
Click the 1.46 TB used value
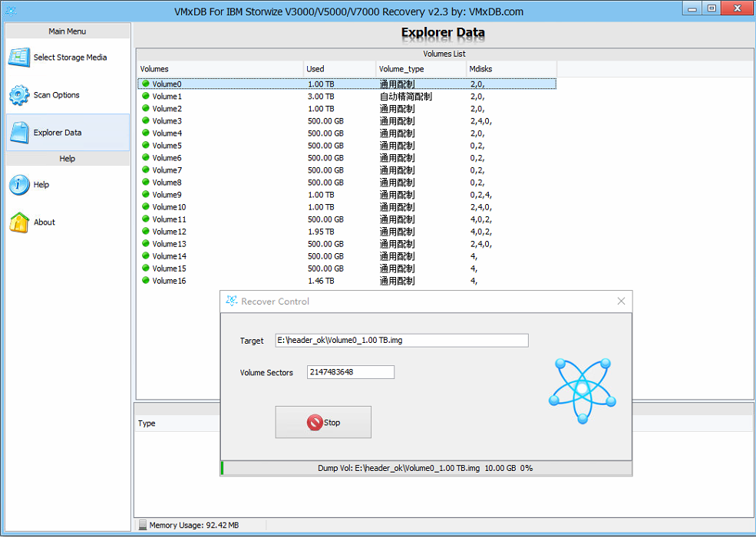[321, 281]
